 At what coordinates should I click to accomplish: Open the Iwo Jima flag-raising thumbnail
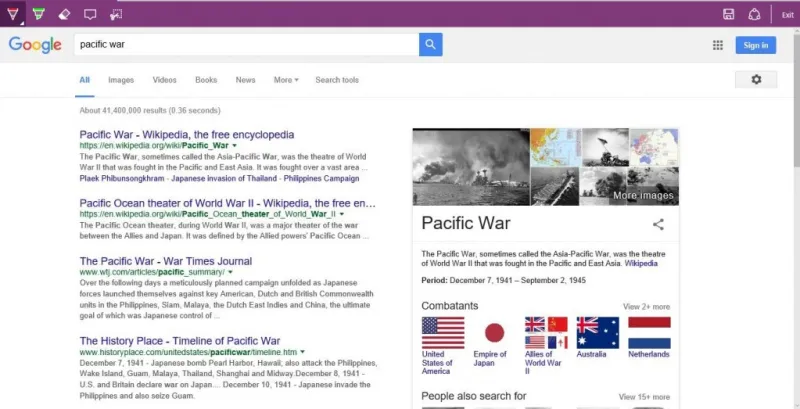pos(605,147)
